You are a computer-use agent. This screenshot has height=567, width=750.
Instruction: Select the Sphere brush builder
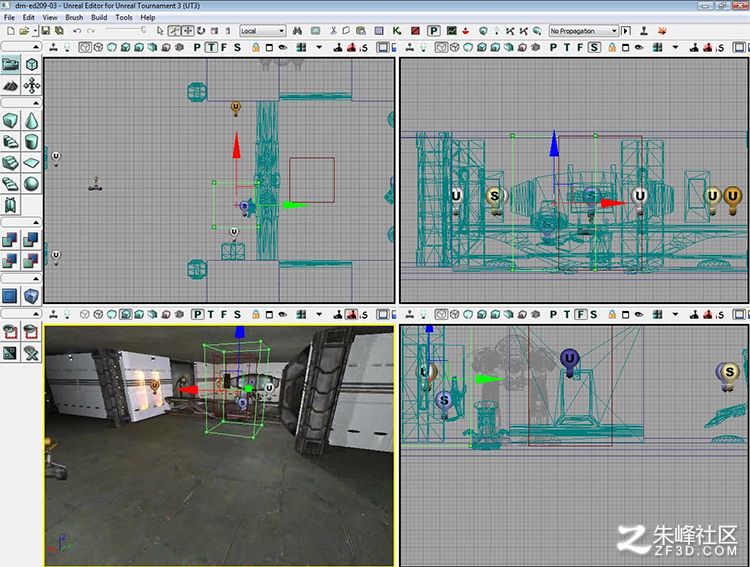coord(32,184)
